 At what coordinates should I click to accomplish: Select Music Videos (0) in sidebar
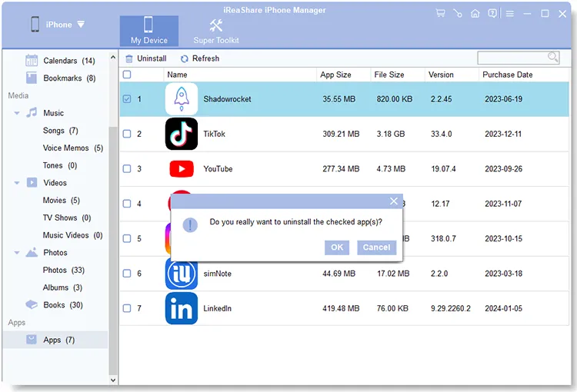click(72, 235)
